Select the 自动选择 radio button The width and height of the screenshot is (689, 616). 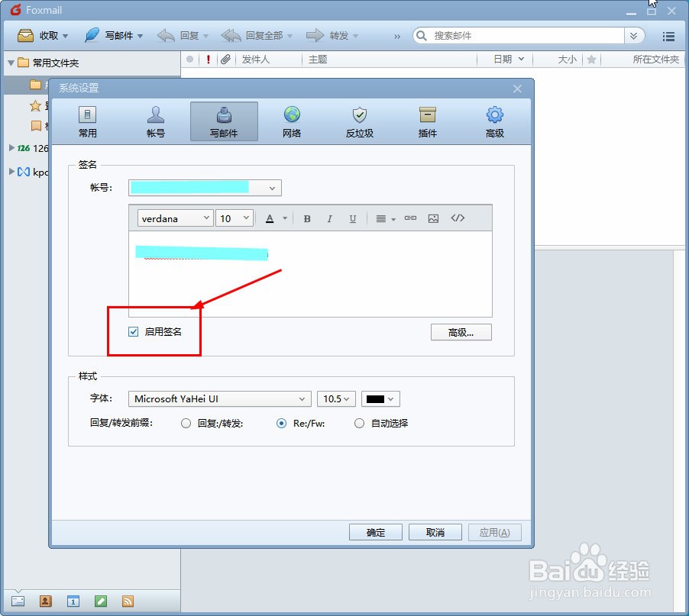359,423
